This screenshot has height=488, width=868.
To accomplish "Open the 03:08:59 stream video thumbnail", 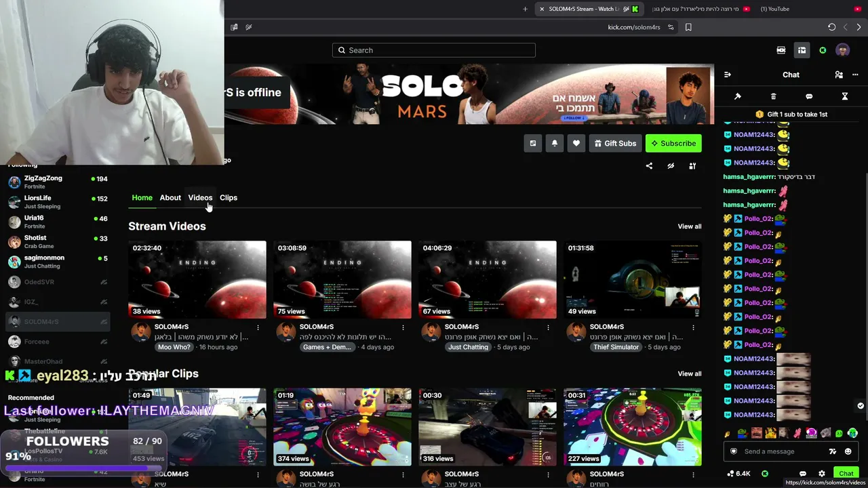I will click(x=342, y=279).
